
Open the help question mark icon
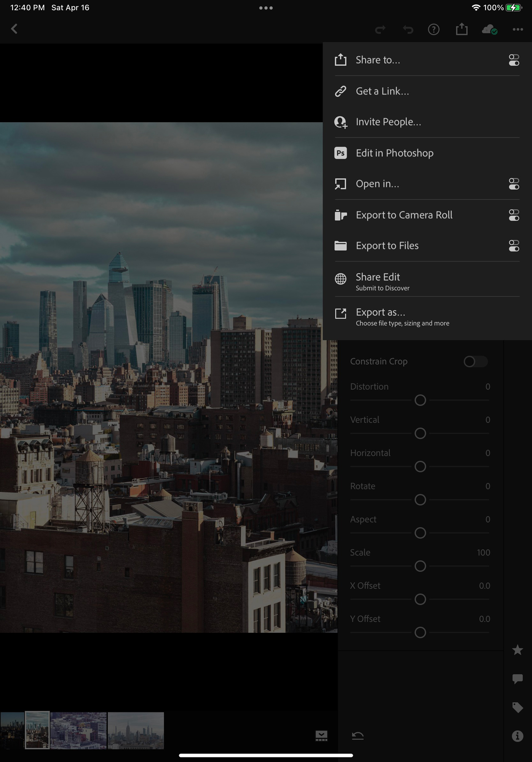tap(434, 29)
